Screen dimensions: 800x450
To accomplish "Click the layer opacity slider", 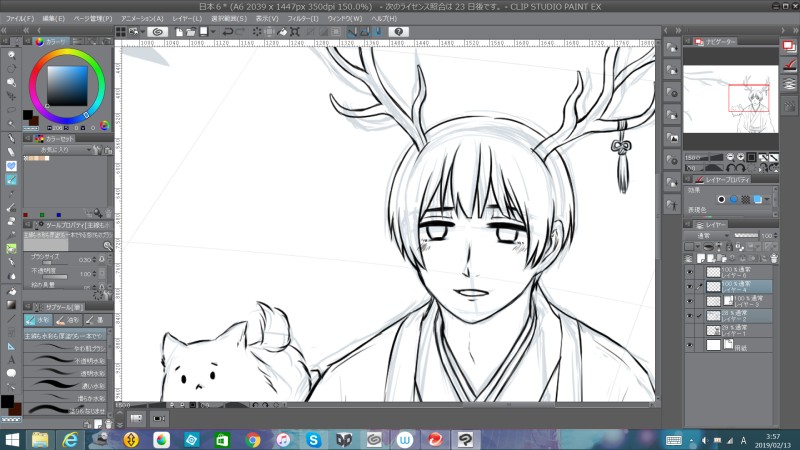I will click(x=746, y=235).
